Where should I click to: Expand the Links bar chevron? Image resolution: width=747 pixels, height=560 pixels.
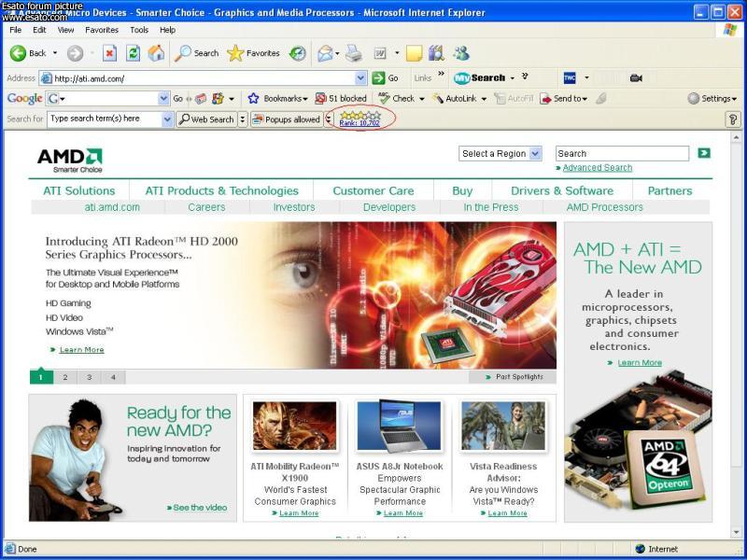pos(441,74)
